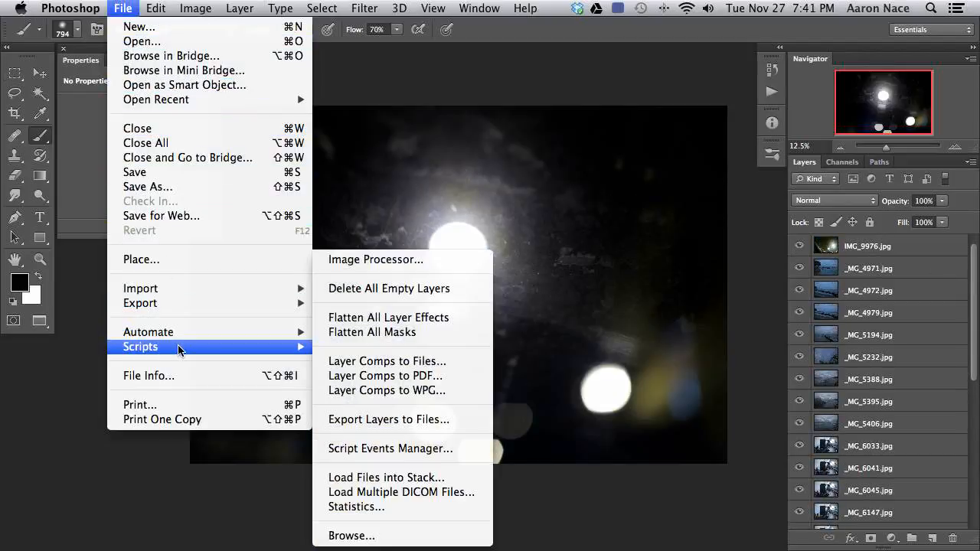Open the Normal blend mode dropdown
Viewport: 980px width, 551px height.
pyautogui.click(x=835, y=201)
